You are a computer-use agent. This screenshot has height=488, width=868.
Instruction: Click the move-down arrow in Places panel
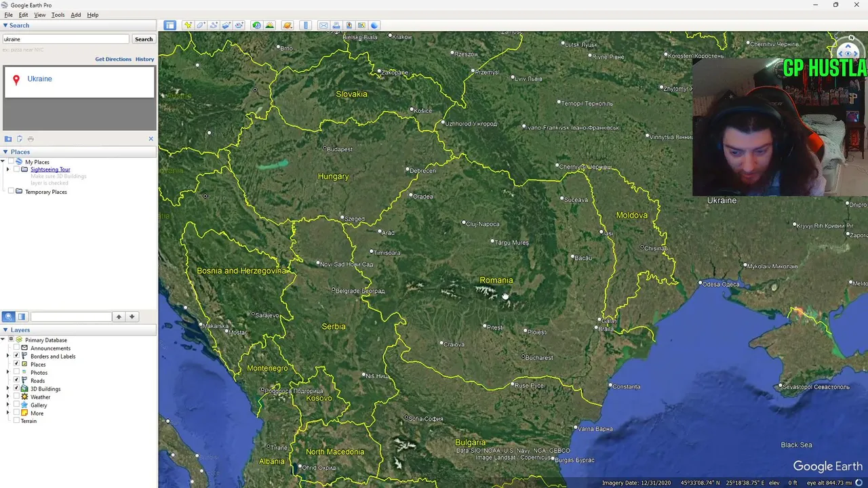pos(132,317)
